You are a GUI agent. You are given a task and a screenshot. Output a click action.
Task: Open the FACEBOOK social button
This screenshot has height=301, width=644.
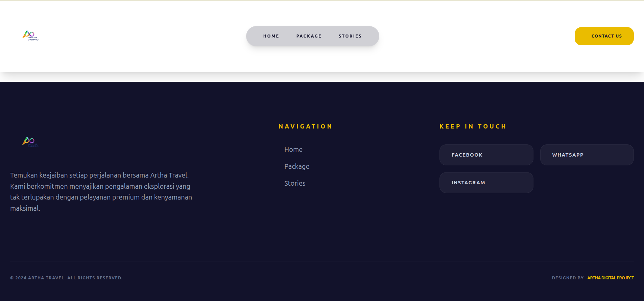486,155
